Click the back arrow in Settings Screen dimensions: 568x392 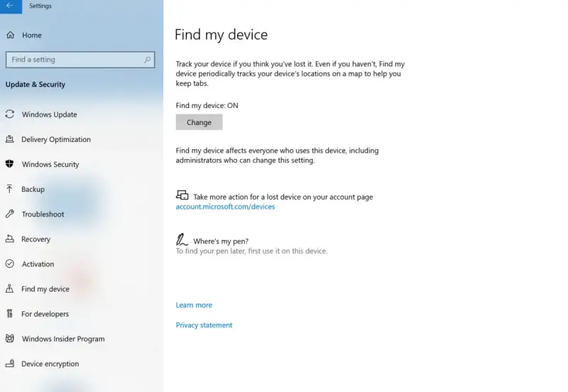tap(10, 6)
